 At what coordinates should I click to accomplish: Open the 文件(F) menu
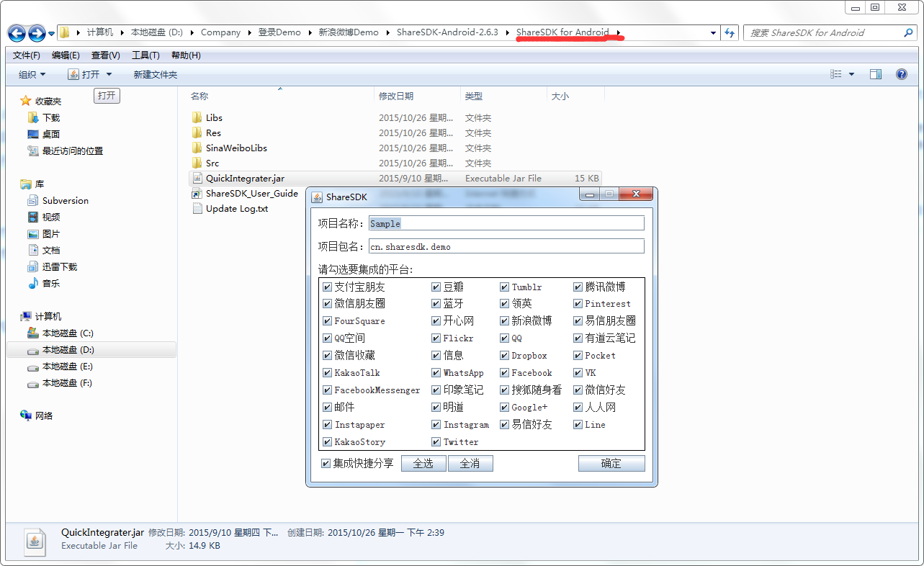coord(27,55)
